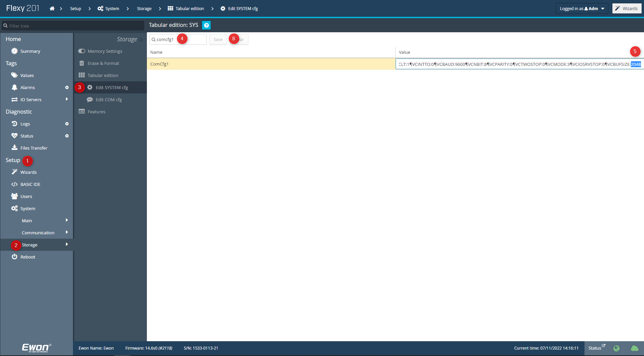Click the Wizards wand icon in sidebar

pyautogui.click(x=14, y=172)
